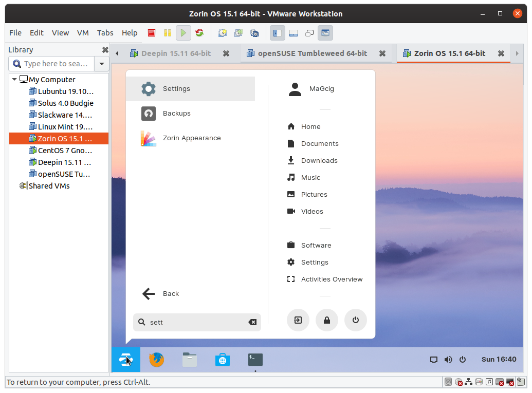Click the power off button in Zorin menu
Screen dimensions: 532x393
pyautogui.click(x=356, y=320)
